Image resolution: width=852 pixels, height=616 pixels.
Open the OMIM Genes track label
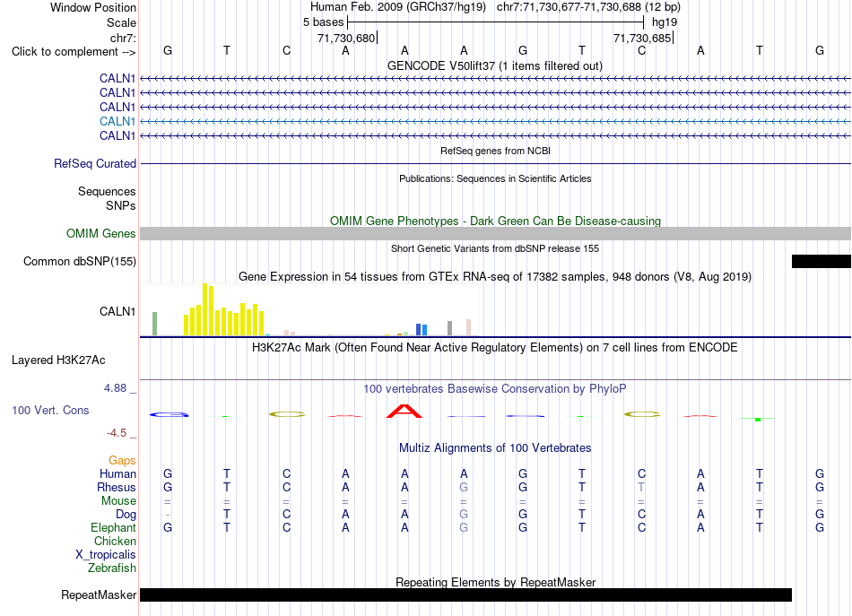click(100, 234)
